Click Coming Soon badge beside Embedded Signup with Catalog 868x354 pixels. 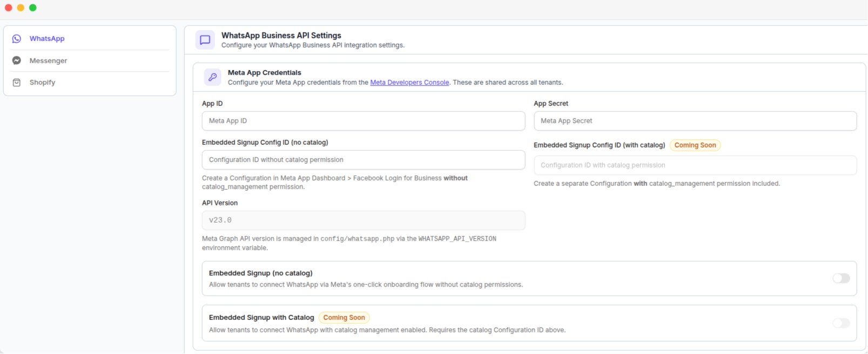click(344, 318)
